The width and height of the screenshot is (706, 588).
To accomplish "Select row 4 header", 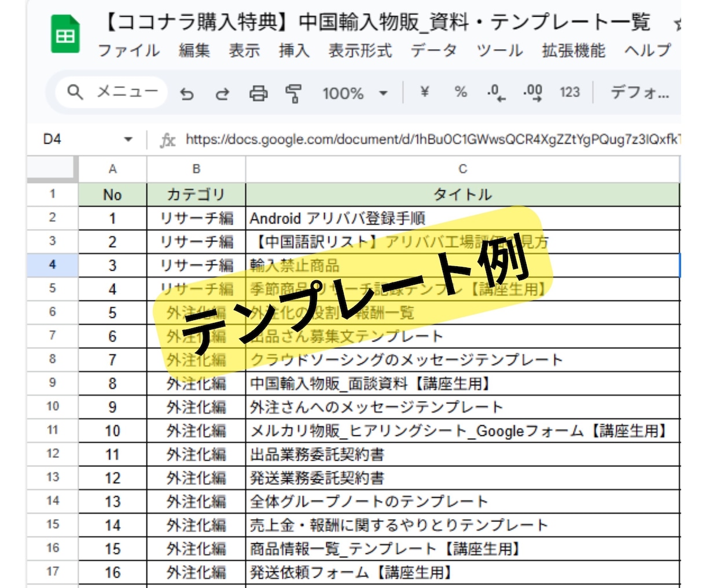I will pyautogui.click(x=53, y=265).
